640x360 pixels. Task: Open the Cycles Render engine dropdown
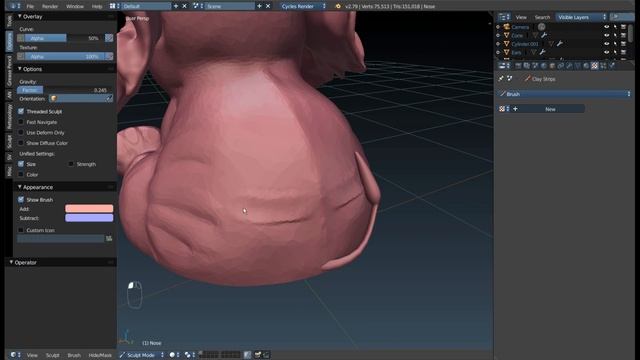(304, 6)
